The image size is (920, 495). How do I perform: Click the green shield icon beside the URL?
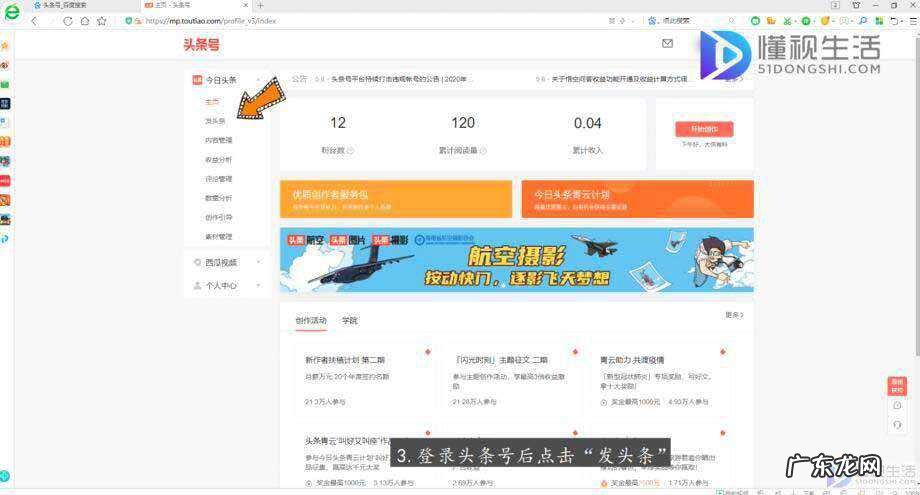pos(128,21)
